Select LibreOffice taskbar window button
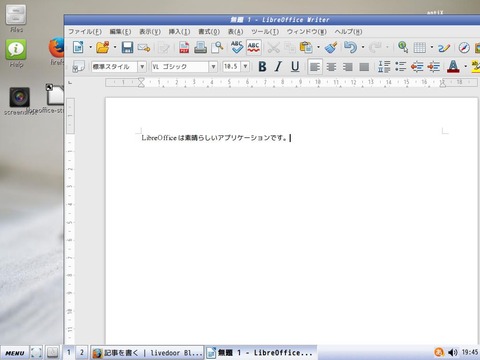The height and width of the screenshot is (360, 480). tap(260, 353)
